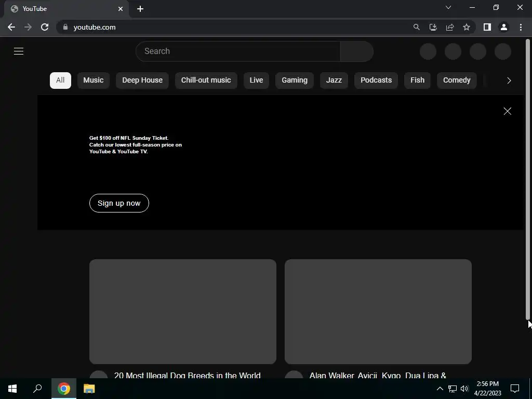Image resolution: width=532 pixels, height=399 pixels.
Task: Select the Gaming category chip
Action: pos(295,81)
